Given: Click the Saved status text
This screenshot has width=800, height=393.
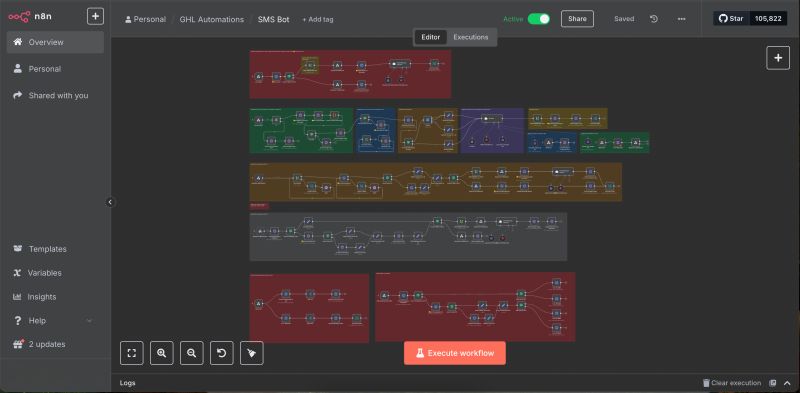Looking at the screenshot, I should (624, 19).
